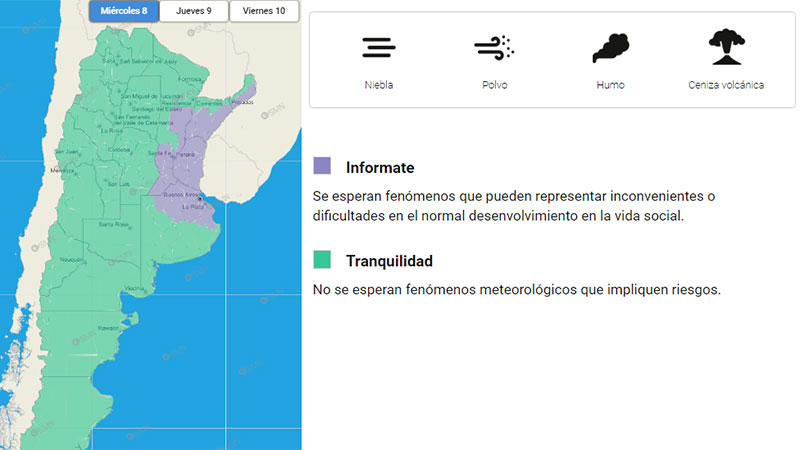Click the Informate legend heading
Viewport: 800px width, 450px height.
click(379, 168)
